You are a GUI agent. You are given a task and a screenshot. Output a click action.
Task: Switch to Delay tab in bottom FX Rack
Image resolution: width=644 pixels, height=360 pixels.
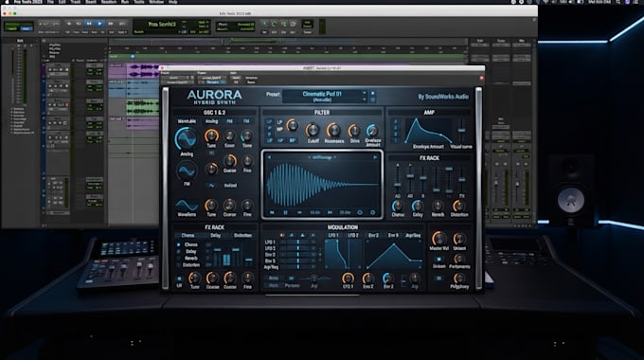[x=216, y=236]
